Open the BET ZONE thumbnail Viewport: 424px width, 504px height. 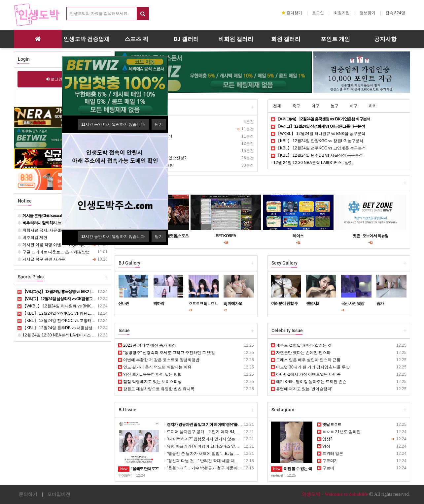[371, 212]
